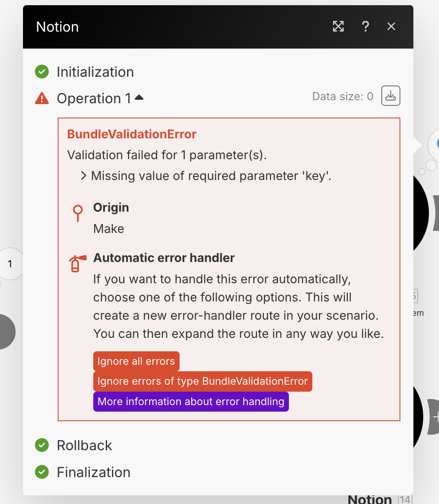Click the red warning triangle beside Operation 1
This screenshot has width=439, height=504.
coord(42,98)
